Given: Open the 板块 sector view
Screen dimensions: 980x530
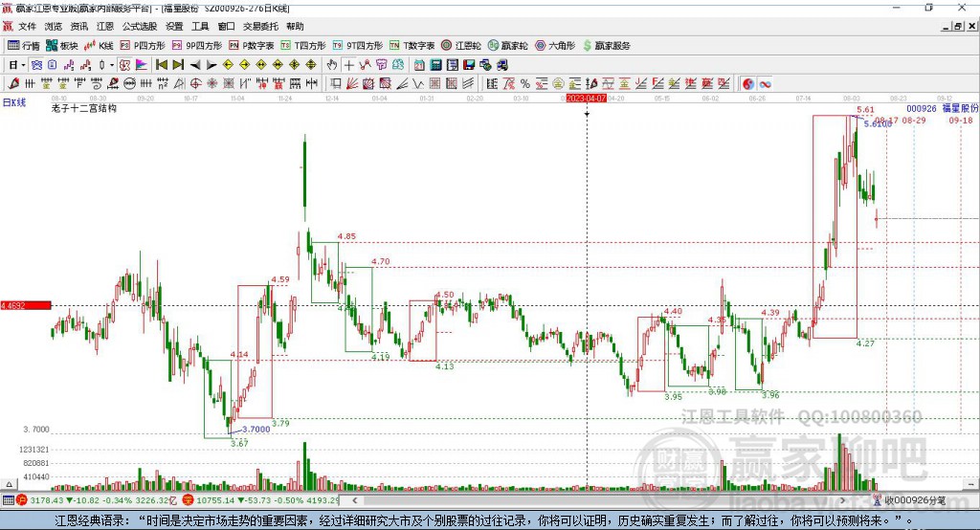Looking at the screenshot, I should [61, 46].
